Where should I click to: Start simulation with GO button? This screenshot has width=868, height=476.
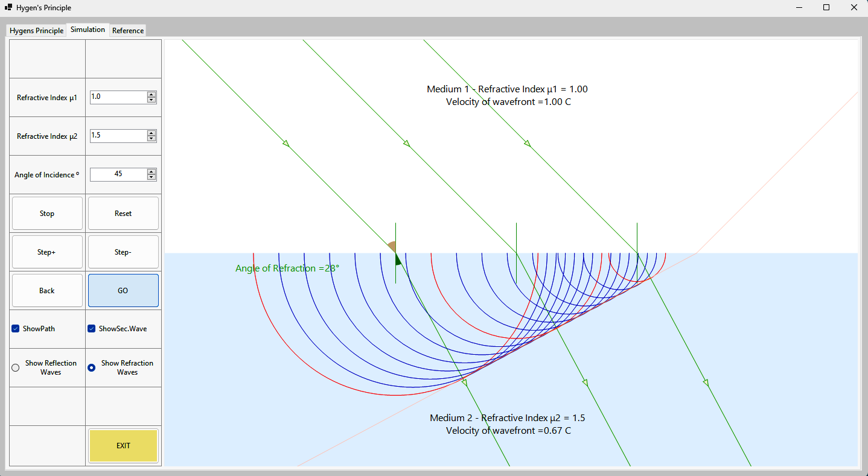point(123,290)
